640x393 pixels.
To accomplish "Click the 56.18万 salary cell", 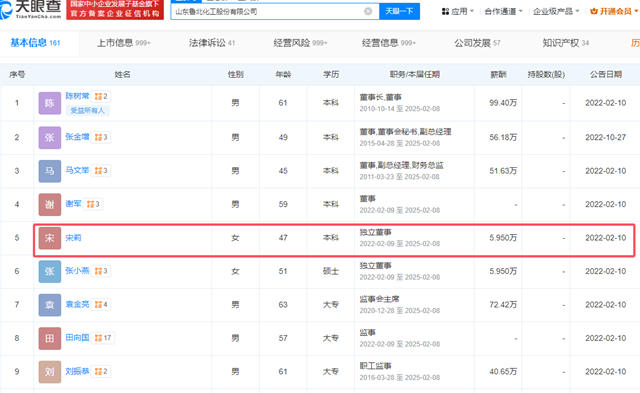I will coord(503,138).
